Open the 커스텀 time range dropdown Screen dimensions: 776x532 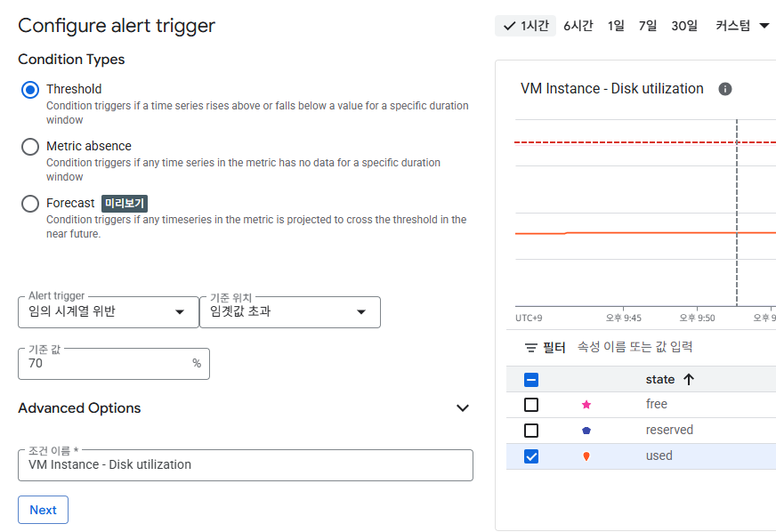tap(742, 26)
